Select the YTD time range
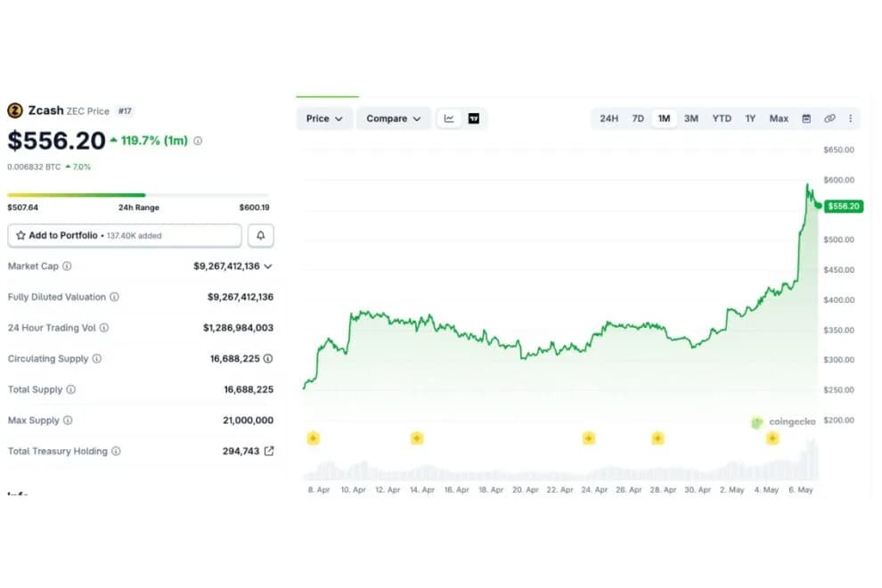 (x=722, y=118)
